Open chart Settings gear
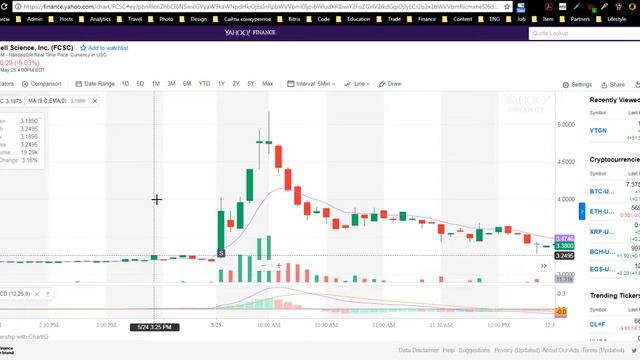640x360 pixels. [x=566, y=85]
